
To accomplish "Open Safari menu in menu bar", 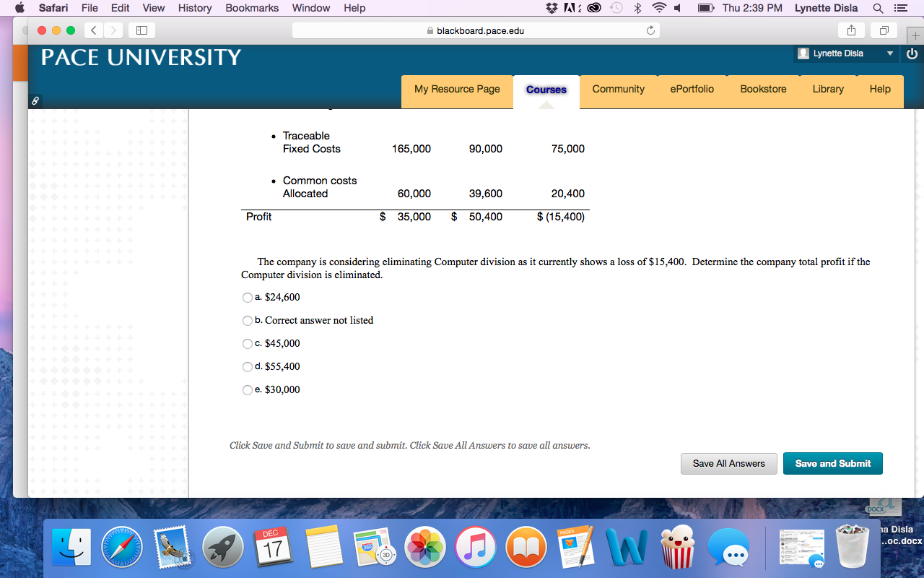I will pyautogui.click(x=53, y=8).
